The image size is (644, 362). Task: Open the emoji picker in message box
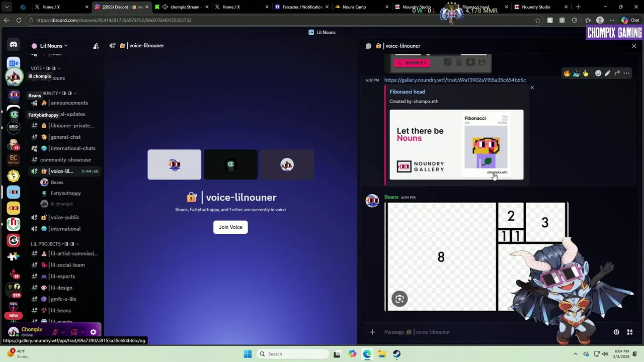(616, 332)
